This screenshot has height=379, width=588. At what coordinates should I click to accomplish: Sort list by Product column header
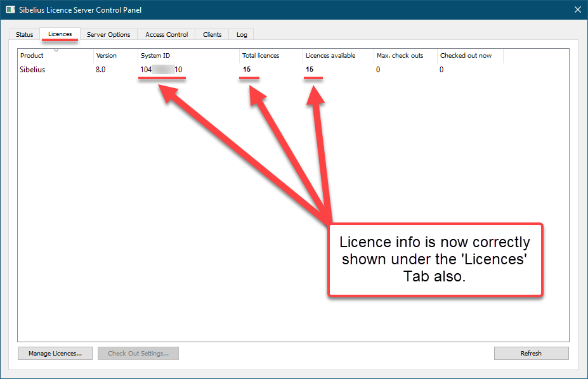coord(32,56)
